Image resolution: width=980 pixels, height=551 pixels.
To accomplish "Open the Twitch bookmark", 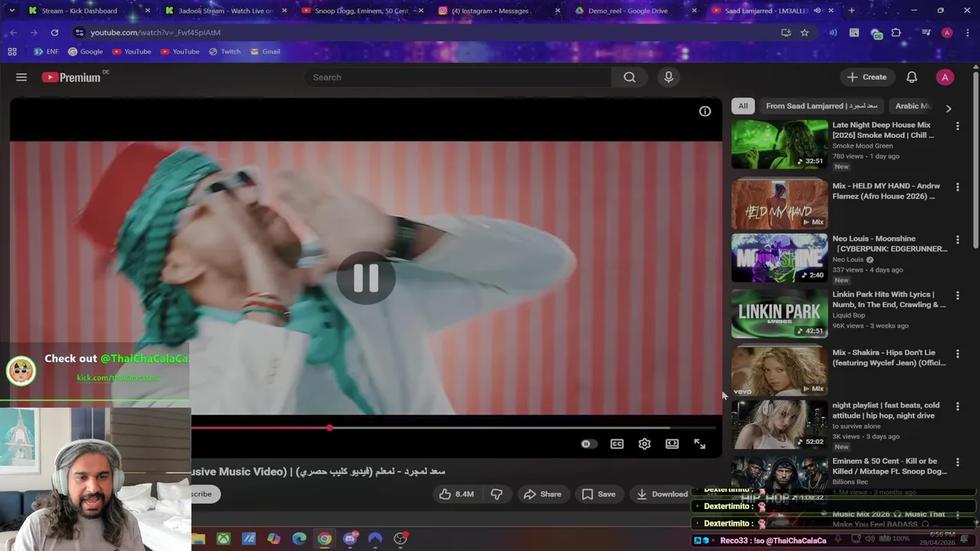I will click(224, 51).
